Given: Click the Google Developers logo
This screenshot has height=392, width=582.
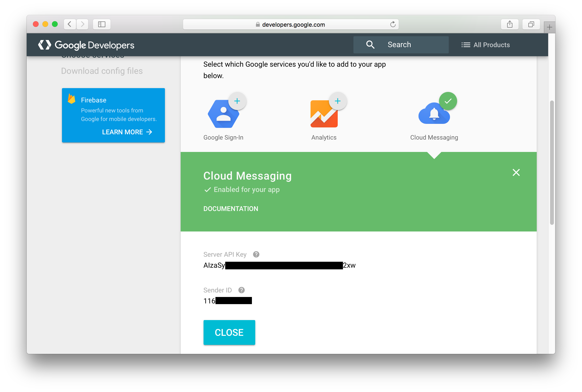Looking at the screenshot, I should tap(86, 45).
